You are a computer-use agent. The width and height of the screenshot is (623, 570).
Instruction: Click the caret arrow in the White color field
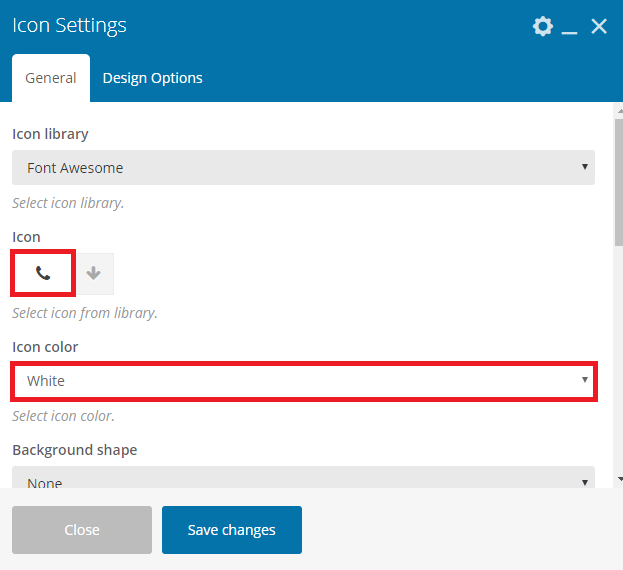(x=584, y=380)
